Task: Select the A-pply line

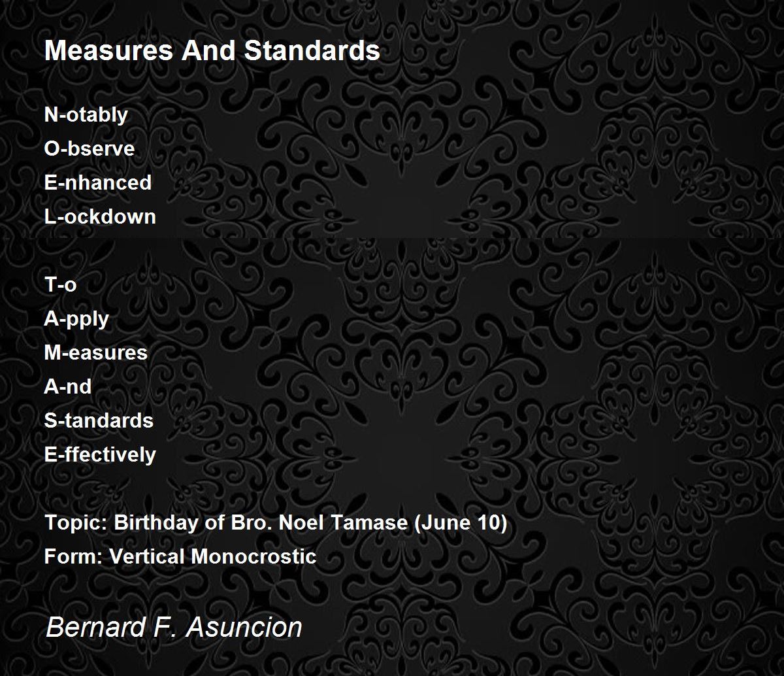Action: pyautogui.click(x=76, y=319)
